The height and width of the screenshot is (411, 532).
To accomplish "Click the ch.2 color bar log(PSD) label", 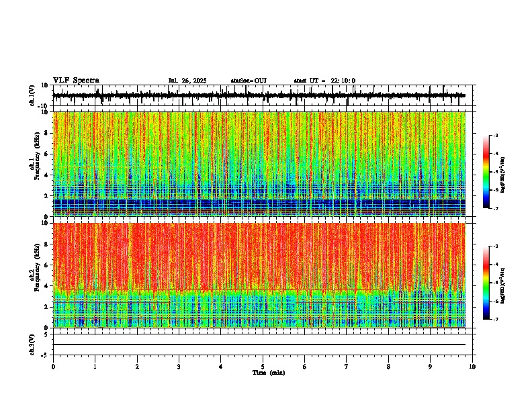I will click(503, 285).
